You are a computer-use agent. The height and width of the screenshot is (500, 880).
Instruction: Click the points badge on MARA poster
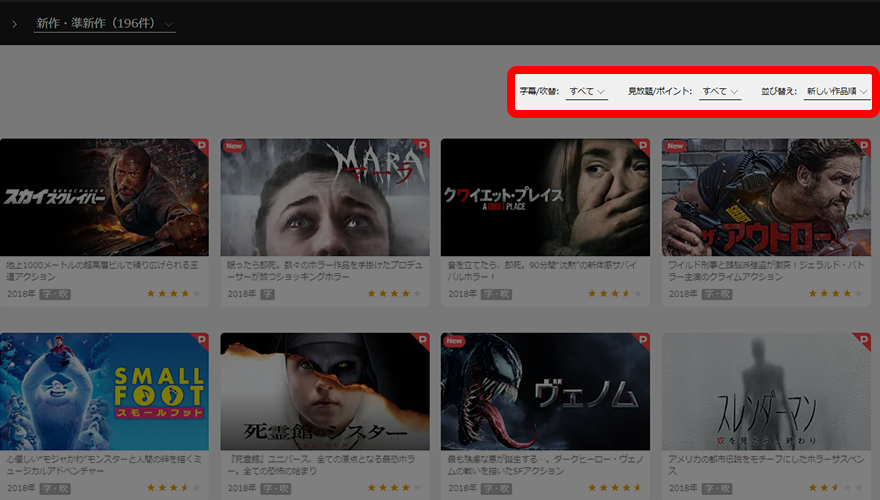[421, 146]
